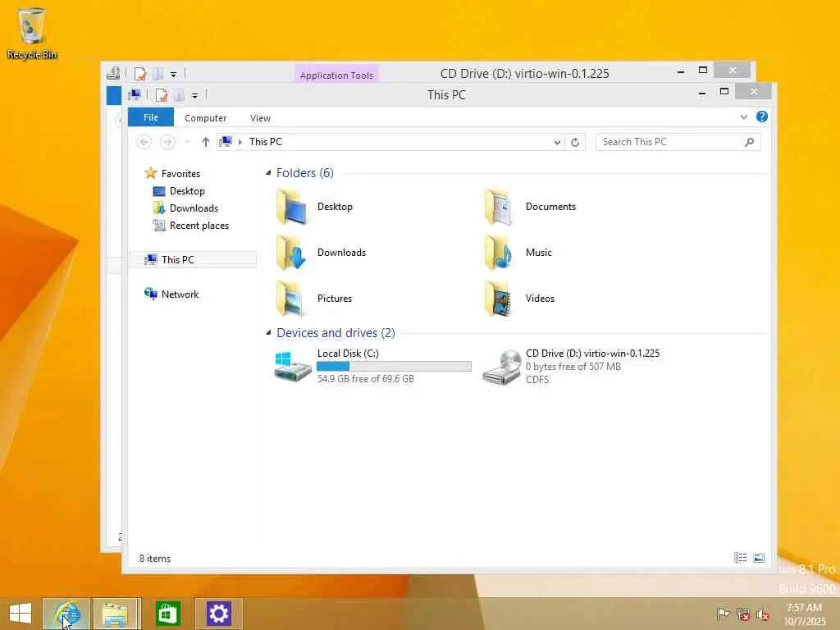Select Desktop under Favorites
This screenshot has width=840, height=630.
[x=187, y=190]
